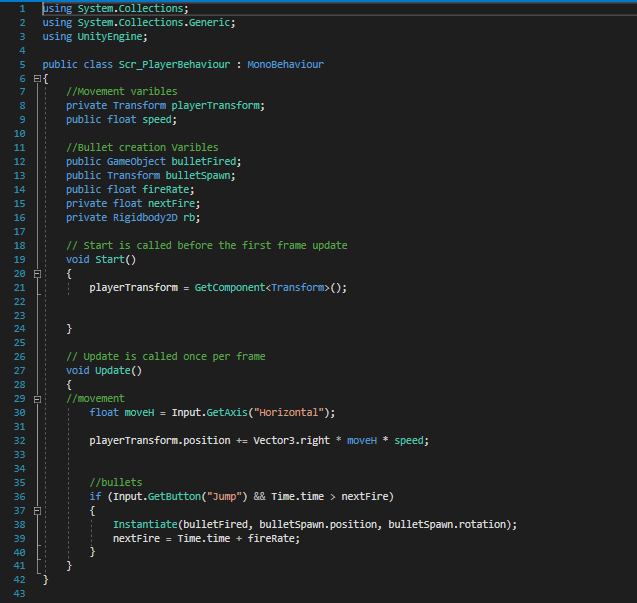
Task: Click line number 19 in the gutter
Action: pos(21,259)
